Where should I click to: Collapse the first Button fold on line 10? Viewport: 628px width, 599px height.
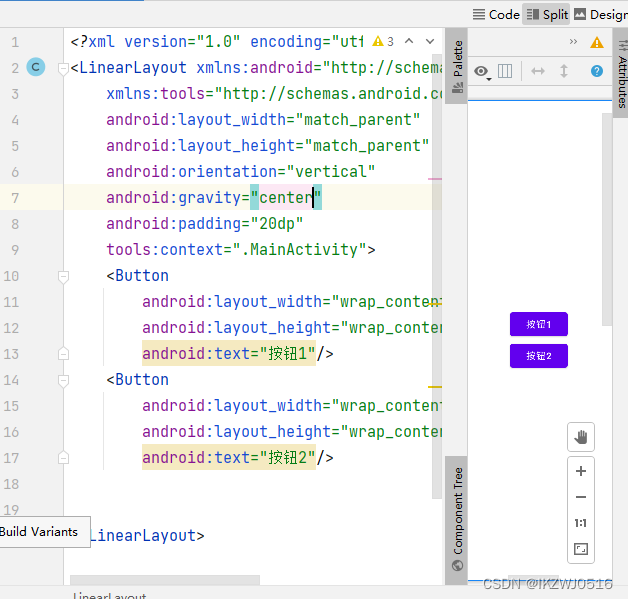click(x=63, y=277)
